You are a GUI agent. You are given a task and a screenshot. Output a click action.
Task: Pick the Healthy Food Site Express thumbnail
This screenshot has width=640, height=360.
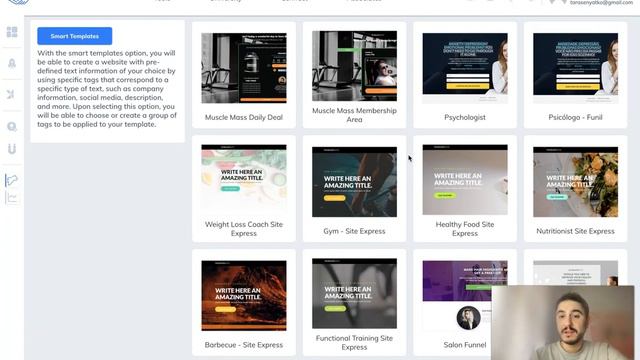465,180
